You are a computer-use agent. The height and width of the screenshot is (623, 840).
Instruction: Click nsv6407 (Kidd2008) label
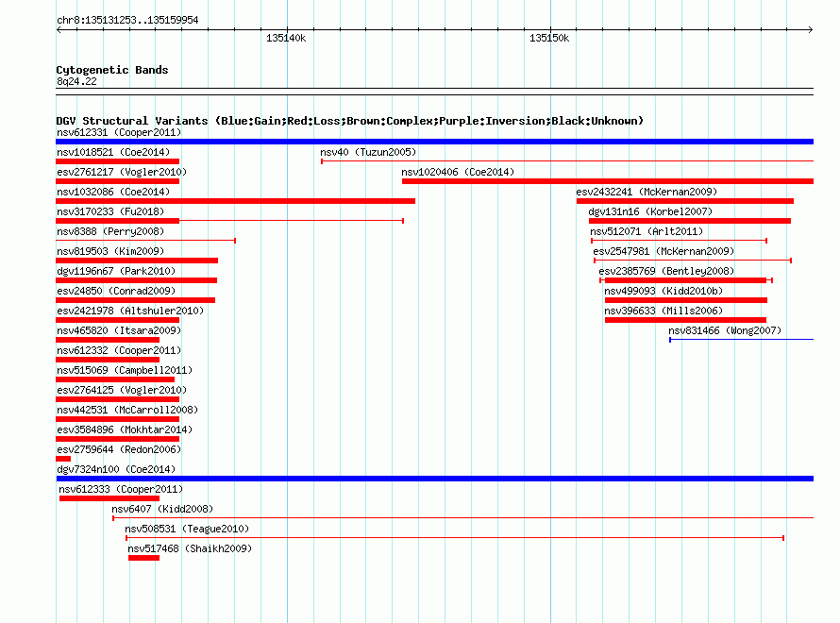(162, 509)
